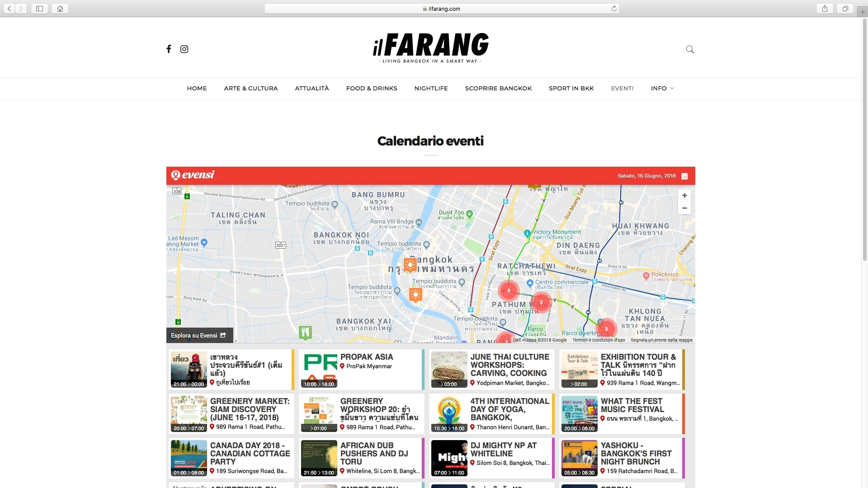The width and height of the screenshot is (868, 488).
Task: Click the page vertical scrollbar
Action: (865, 140)
